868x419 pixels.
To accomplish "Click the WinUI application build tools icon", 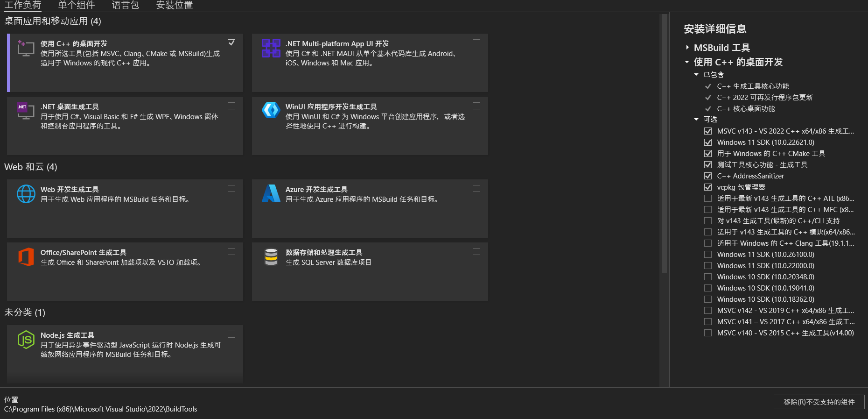I will point(271,110).
